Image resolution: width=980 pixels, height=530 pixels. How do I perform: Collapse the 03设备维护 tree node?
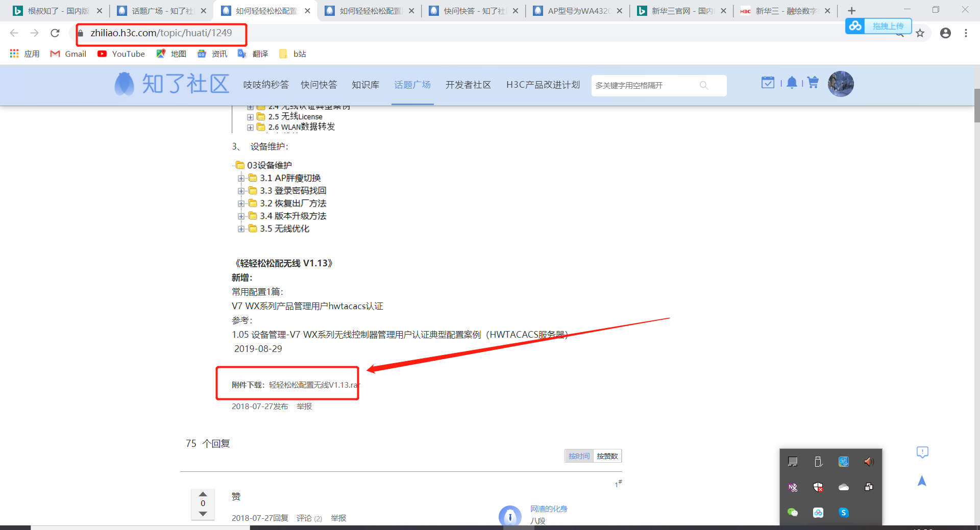coord(239,165)
